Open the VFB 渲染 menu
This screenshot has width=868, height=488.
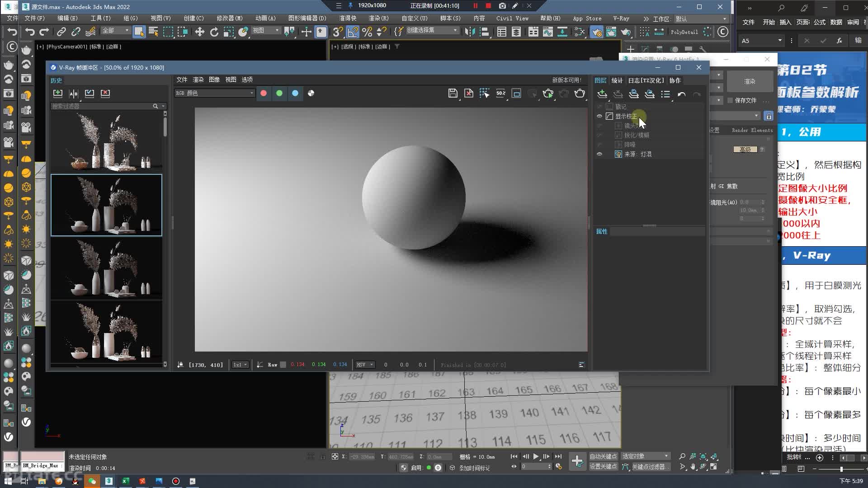click(198, 80)
